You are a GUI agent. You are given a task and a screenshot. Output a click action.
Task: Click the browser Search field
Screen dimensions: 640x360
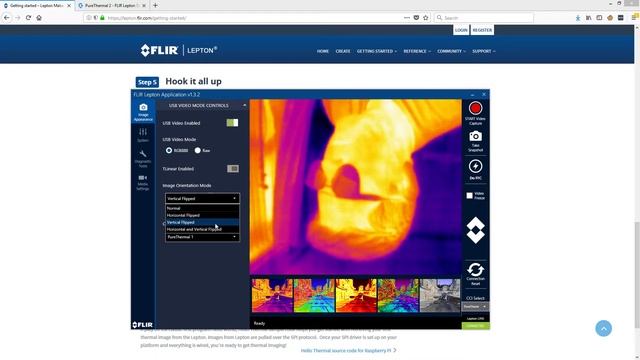(x=484, y=18)
